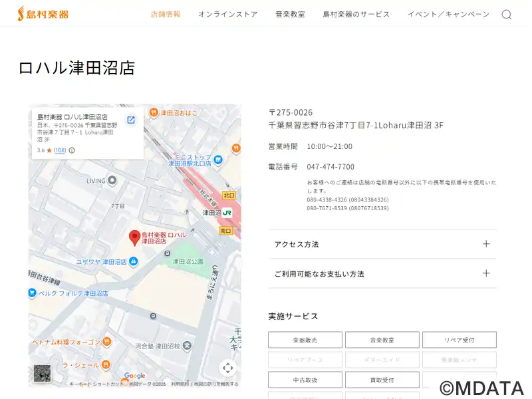Click postal code 〒275-0026
Image resolution: width=532 pixels, height=399 pixels.
(x=291, y=112)
